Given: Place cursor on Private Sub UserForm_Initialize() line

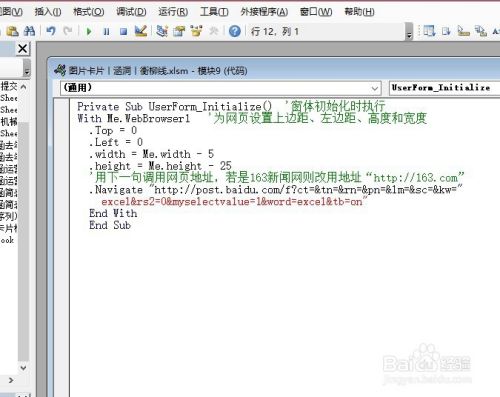Looking at the screenshot, I should 175,107.
